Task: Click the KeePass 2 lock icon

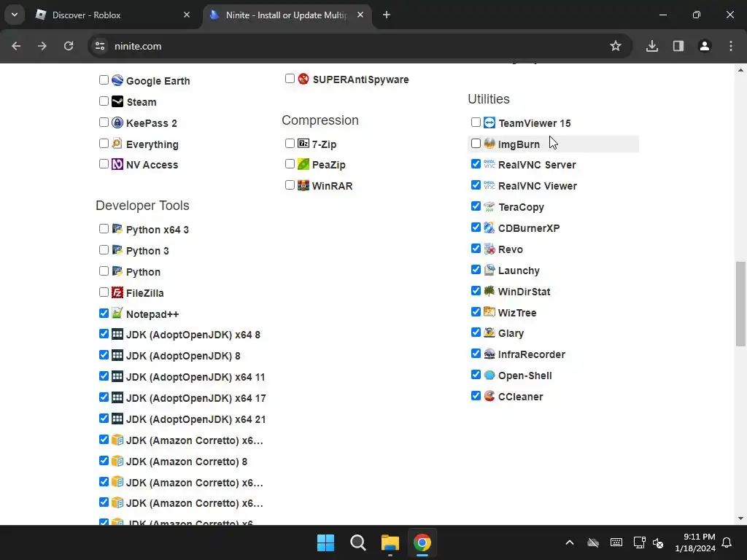Action: 117,122
